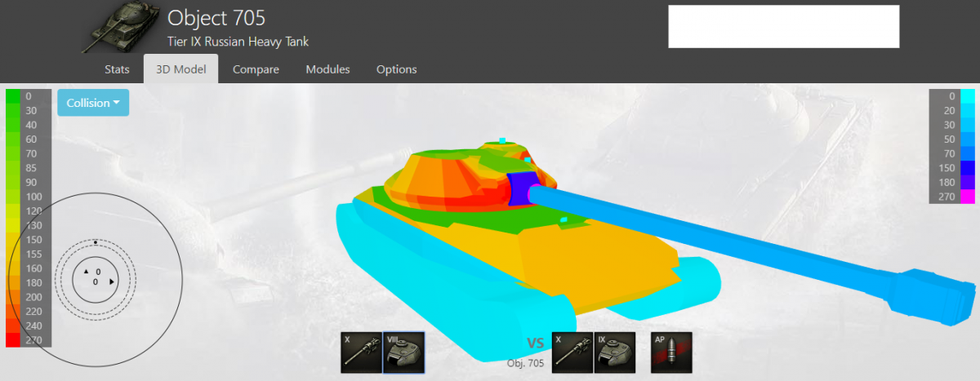Screen dimensions: 980x381
Task: Open the Collision dropdown
Action: click(93, 103)
